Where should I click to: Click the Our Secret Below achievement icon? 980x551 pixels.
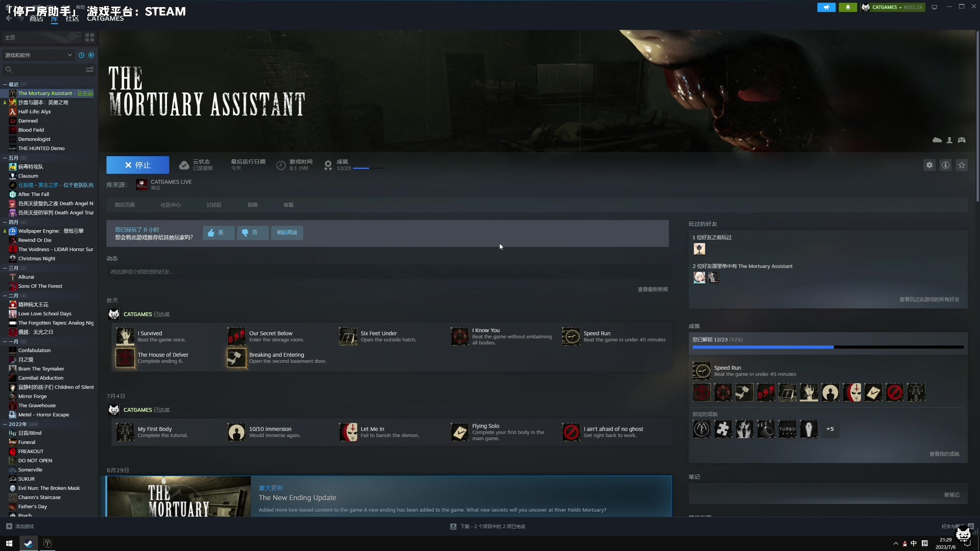click(236, 337)
